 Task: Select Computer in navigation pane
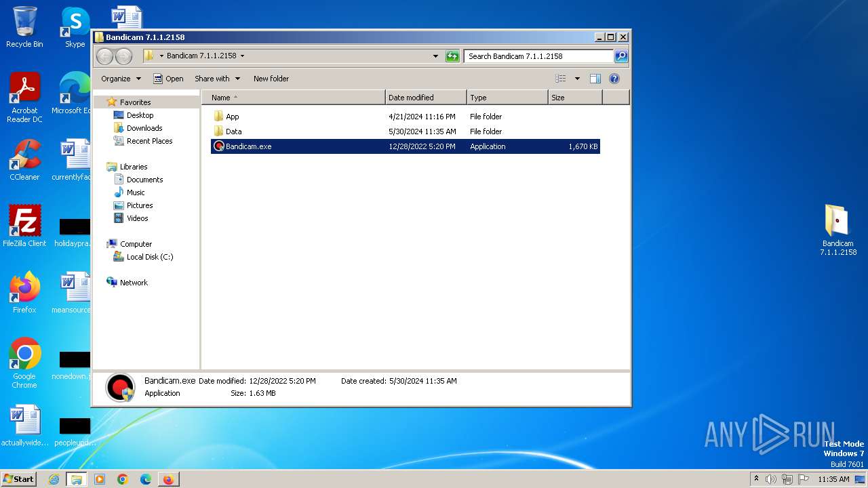coord(136,244)
